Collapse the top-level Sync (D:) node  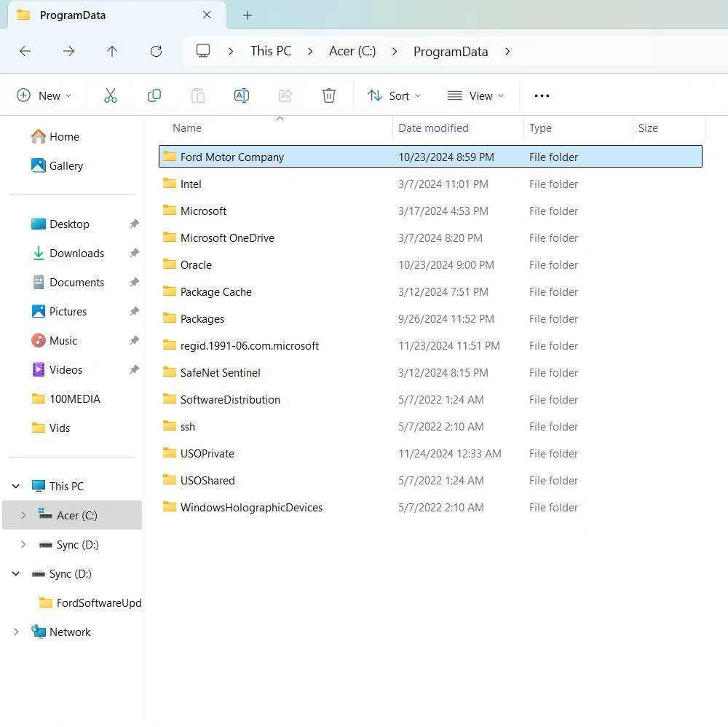(x=16, y=573)
